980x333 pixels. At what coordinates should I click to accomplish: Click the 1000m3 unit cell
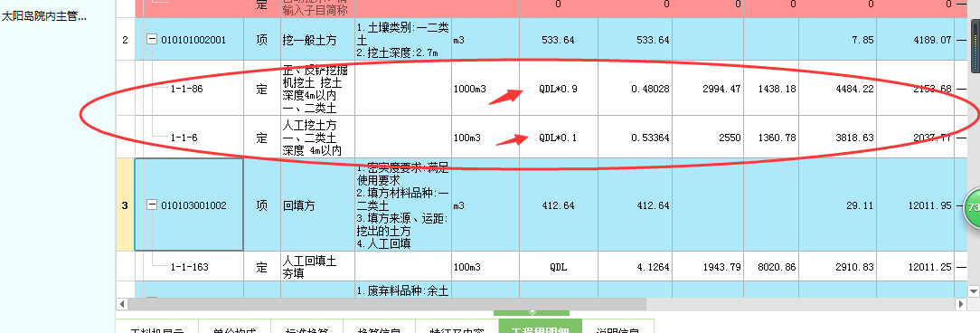pyautogui.click(x=485, y=89)
